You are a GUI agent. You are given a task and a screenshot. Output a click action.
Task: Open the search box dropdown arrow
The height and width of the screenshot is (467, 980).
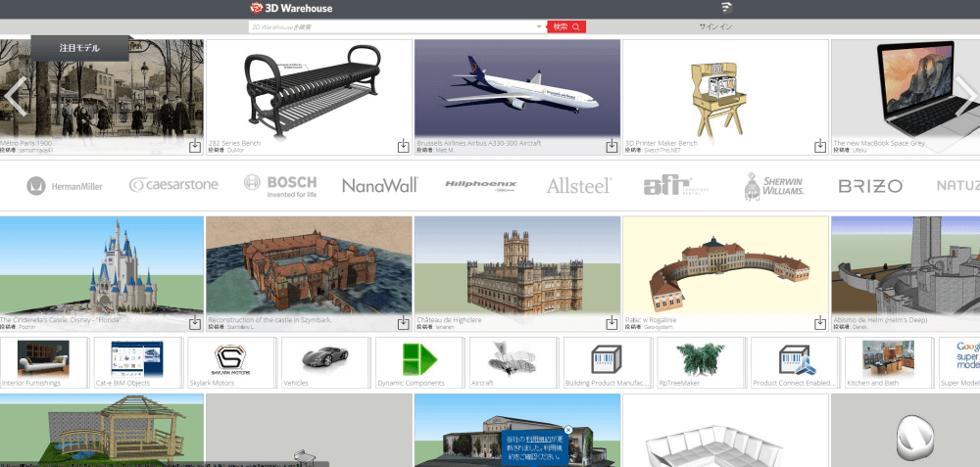coord(539,26)
